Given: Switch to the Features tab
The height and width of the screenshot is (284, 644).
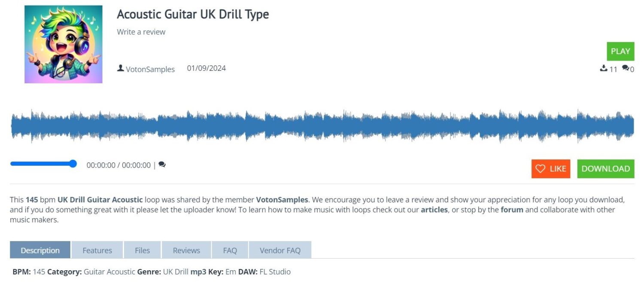Looking at the screenshot, I should [97, 250].
